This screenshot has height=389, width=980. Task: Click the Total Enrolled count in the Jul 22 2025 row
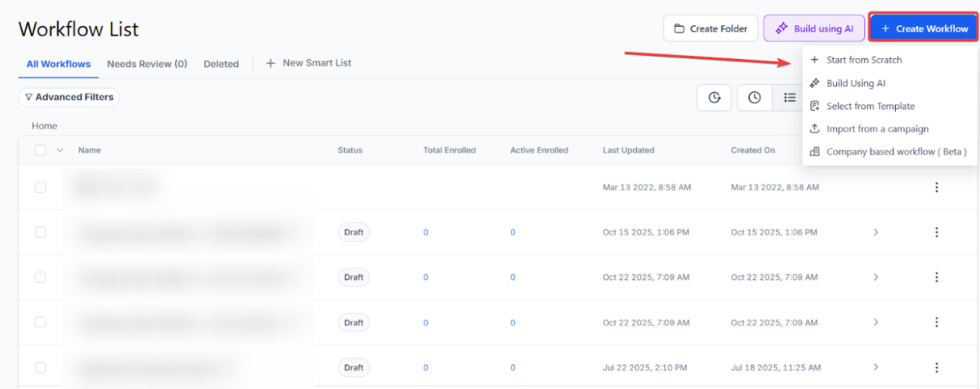click(426, 367)
